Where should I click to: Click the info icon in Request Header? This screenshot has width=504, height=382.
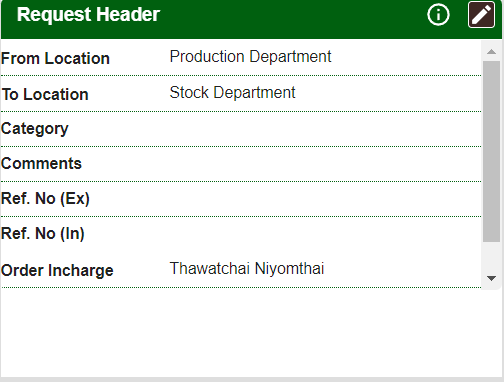(x=438, y=15)
